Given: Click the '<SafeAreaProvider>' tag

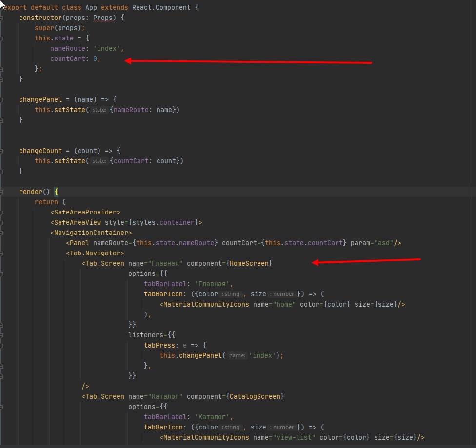Looking at the screenshot, I should click(85, 212).
